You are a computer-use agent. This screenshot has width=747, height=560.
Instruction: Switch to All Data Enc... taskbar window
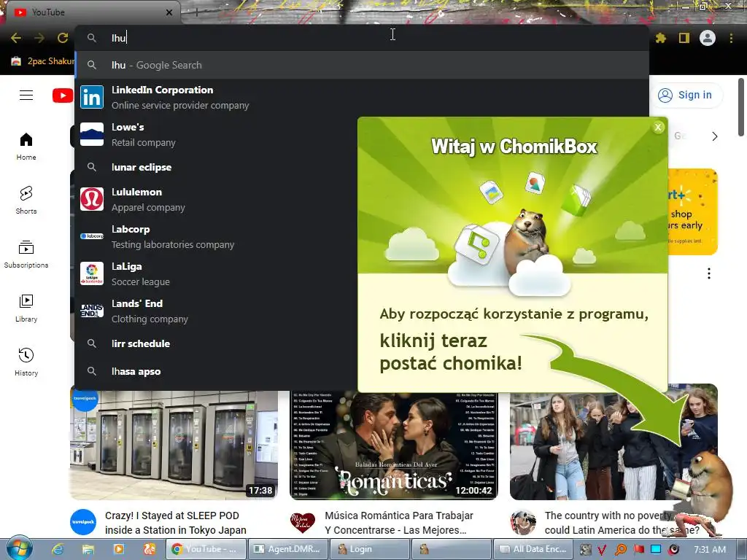pyautogui.click(x=533, y=549)
